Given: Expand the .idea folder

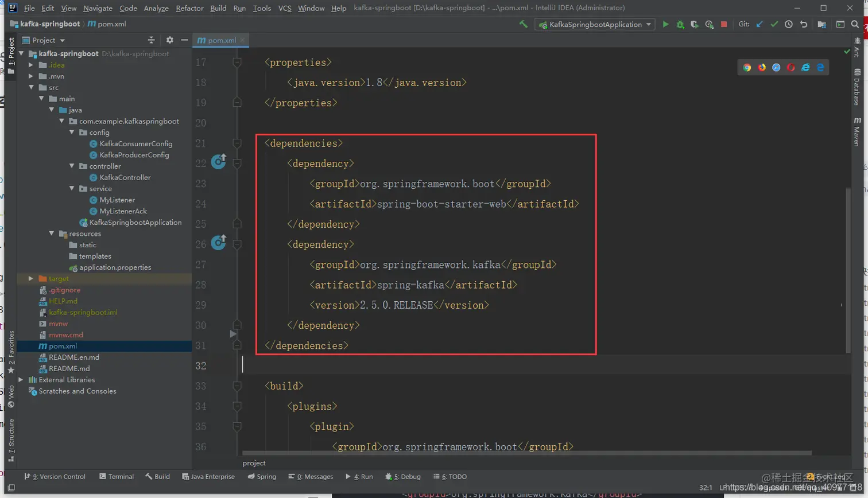Looking at the screenshot, I should click(31, 65).
